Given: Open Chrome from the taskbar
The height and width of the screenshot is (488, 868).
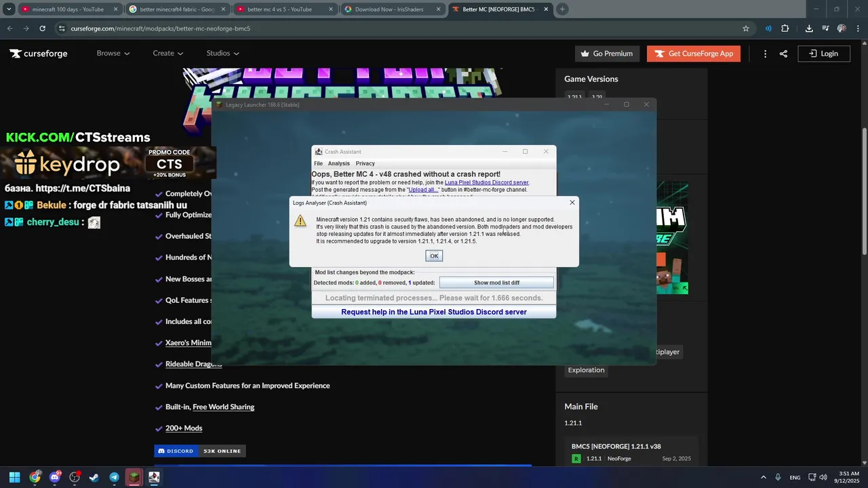Looking at the screenshot, I should pos(35,477).
